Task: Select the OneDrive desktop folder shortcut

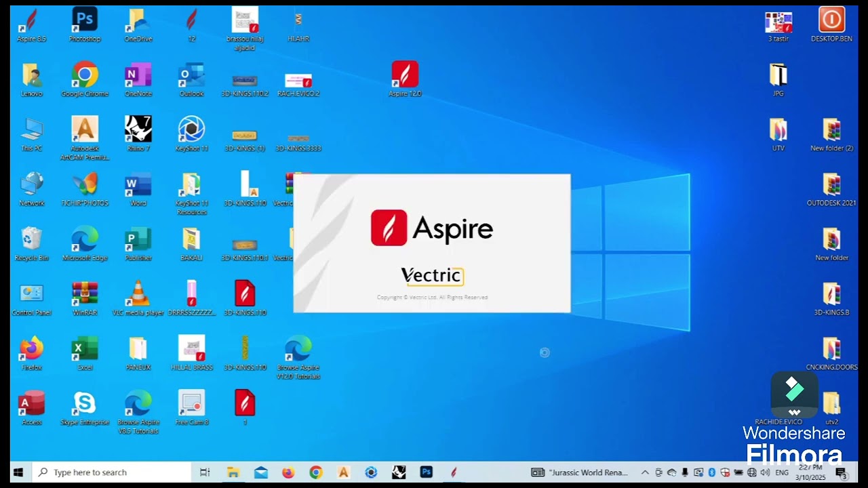Action: click(x=138, y=25)
